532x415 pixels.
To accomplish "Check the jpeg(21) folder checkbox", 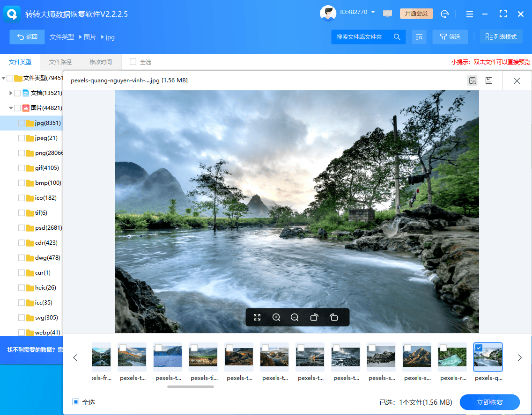I will pyautogui.click(x=22, y=138).
